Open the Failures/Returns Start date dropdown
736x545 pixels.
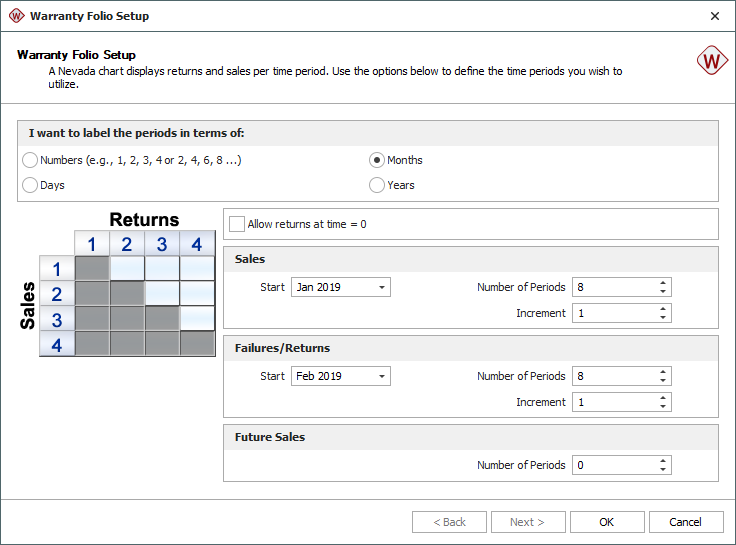[382, 377]
